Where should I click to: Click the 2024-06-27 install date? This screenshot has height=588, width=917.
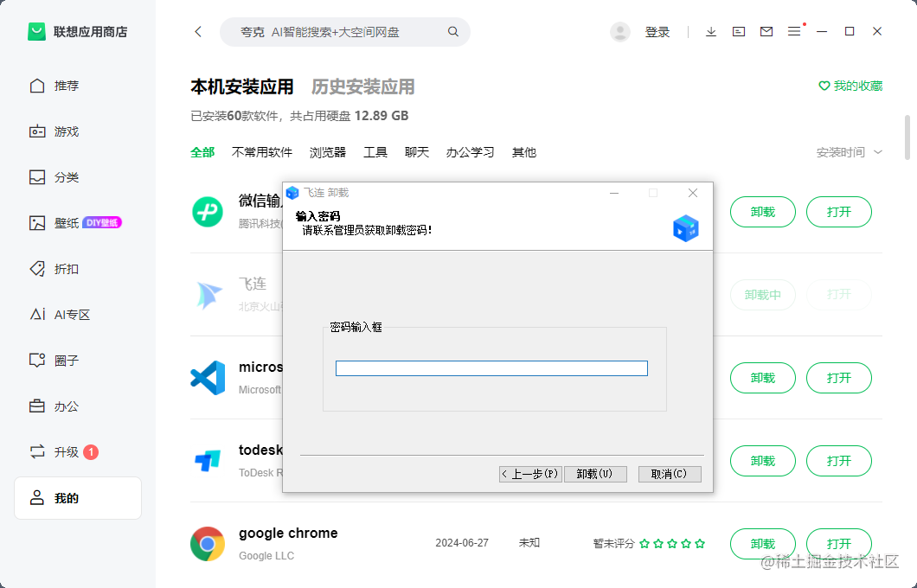[x=462, y=543]
